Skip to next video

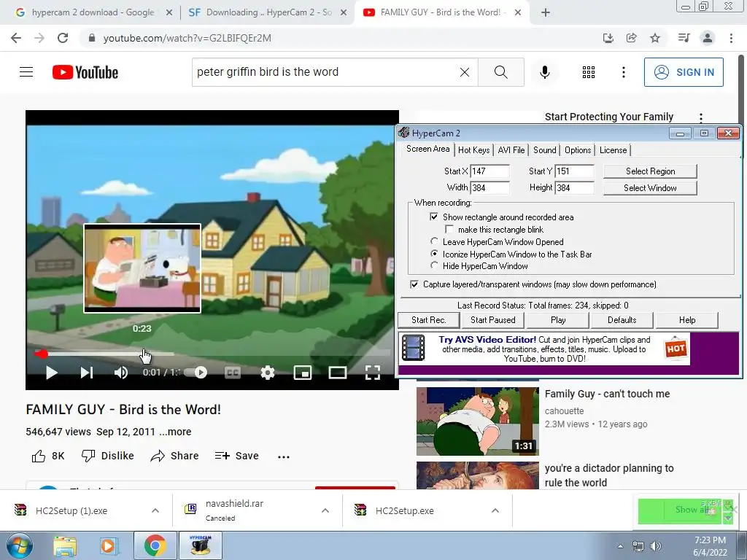click(x=87, y=373)
